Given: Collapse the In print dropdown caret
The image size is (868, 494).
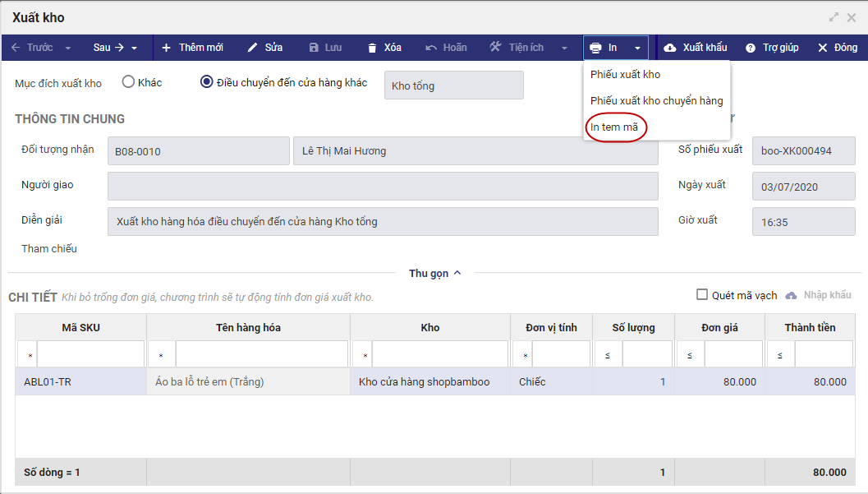Looking at the screenshot, I should [638, 48].
